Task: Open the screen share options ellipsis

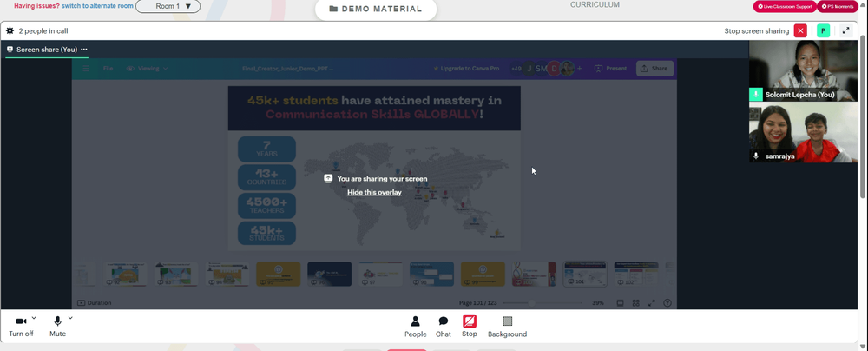Action: (x=84, y=50)
